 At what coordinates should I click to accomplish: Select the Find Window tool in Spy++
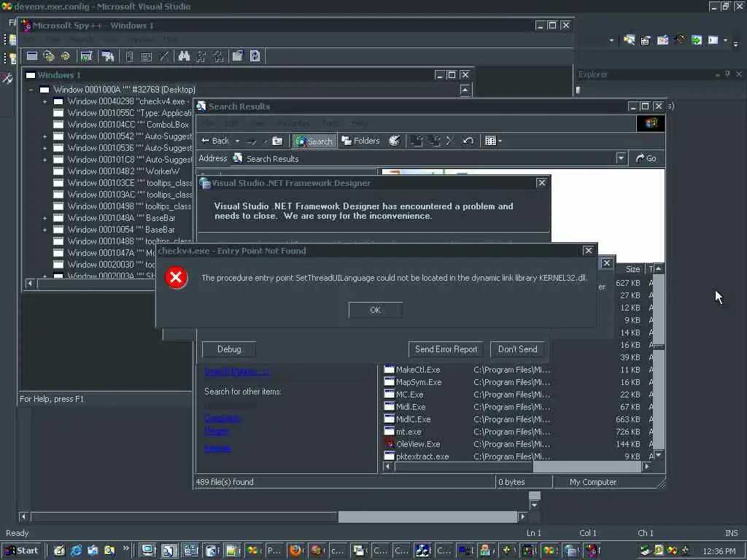(108, 56)
